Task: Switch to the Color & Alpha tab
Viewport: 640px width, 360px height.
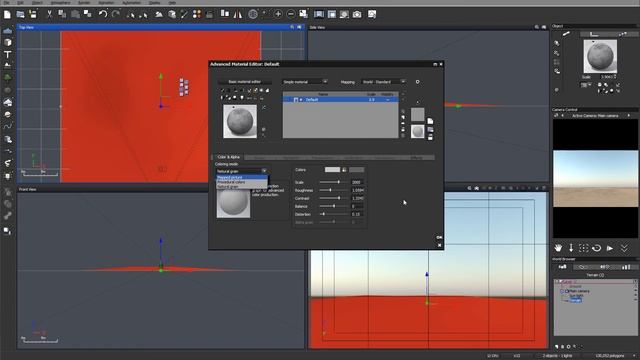Action: [x=228, y=157]
